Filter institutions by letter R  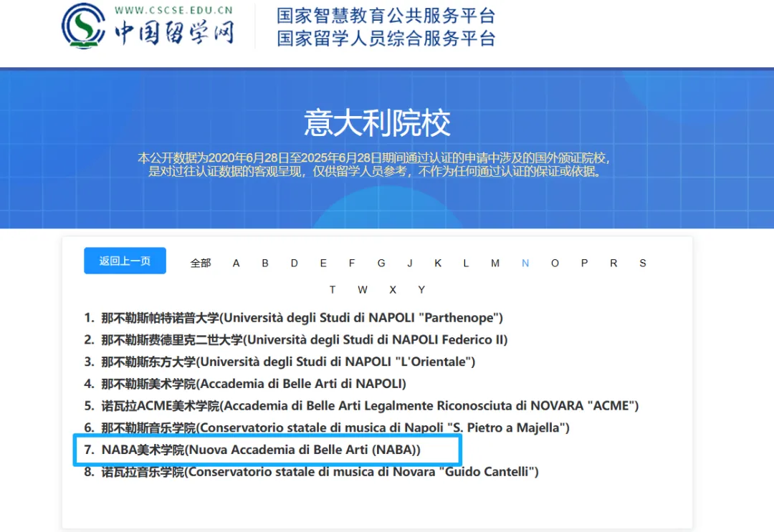pyautogui.click(x=613, y=263)
